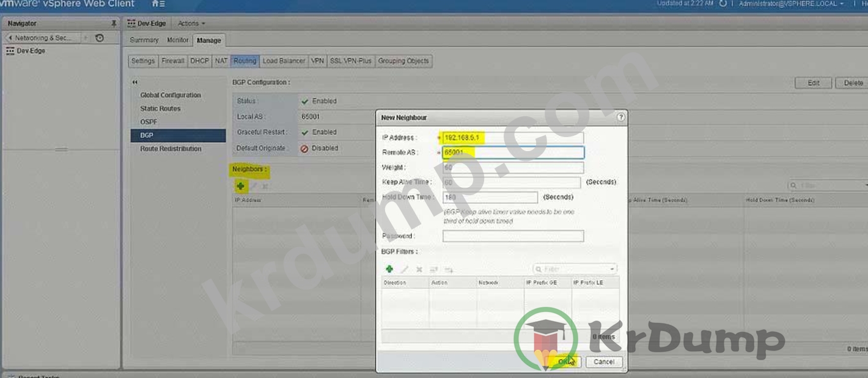Open the Firewall sub-tab
The image size is (868, 378).
(x=173, y=61)
